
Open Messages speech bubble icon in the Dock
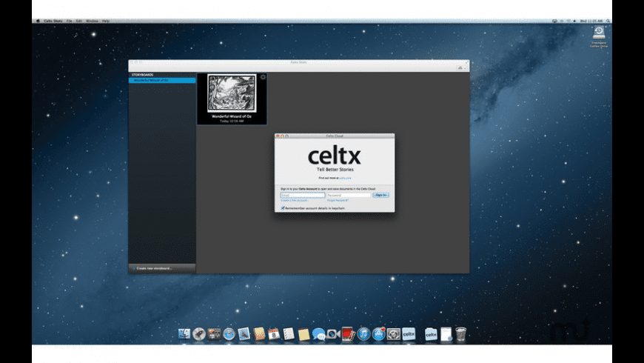pyautogui.click(x=319, y=334)
